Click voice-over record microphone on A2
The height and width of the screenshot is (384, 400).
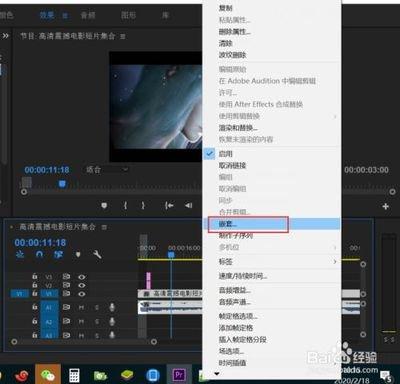point(112,321)
